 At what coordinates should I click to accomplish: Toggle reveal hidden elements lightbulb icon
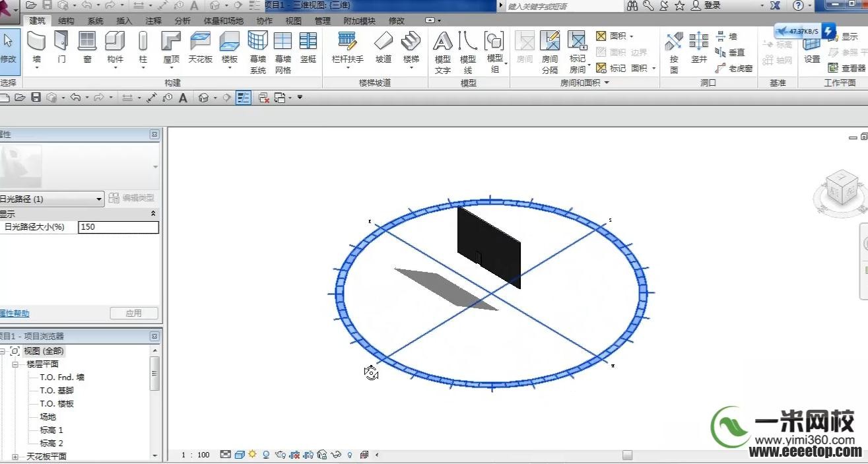point(349,454)
